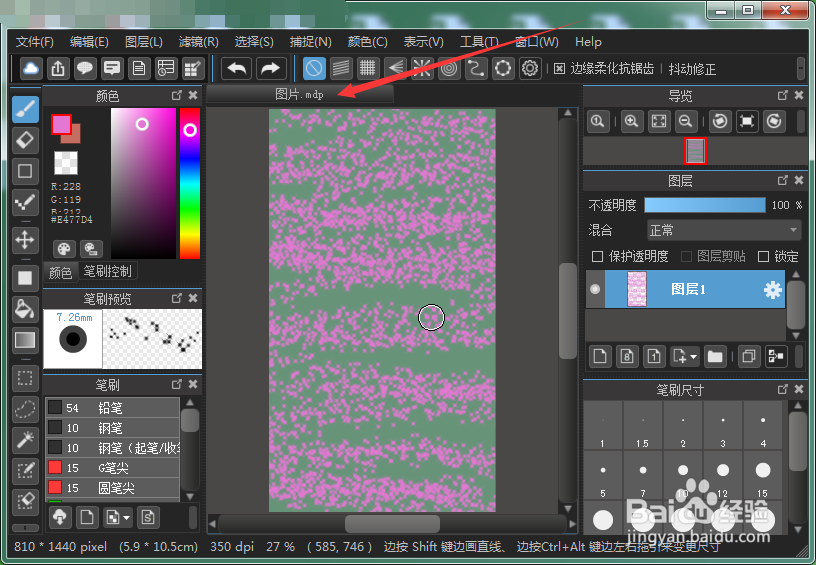Undock the 笔刷尺寸 panel
Image resolution: width=816 pixels, height=565 pixels.
click(783, 389)
